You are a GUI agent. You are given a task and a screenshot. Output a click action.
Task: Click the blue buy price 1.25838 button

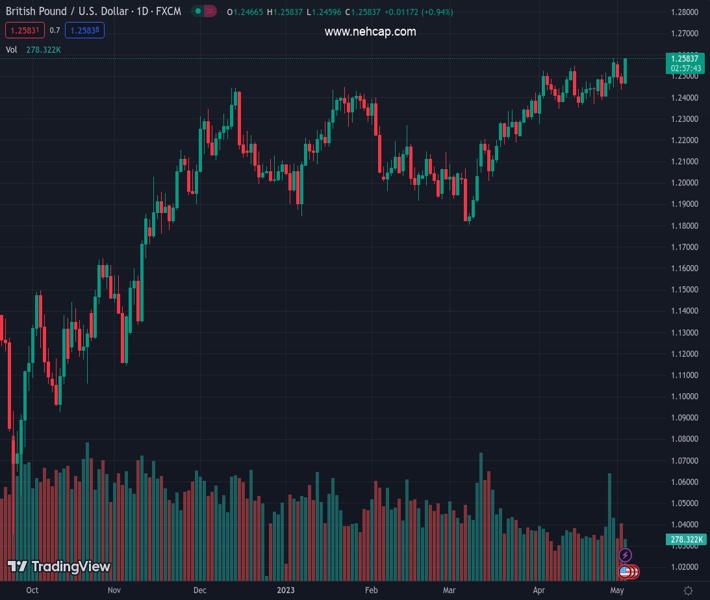click(84, 30)
